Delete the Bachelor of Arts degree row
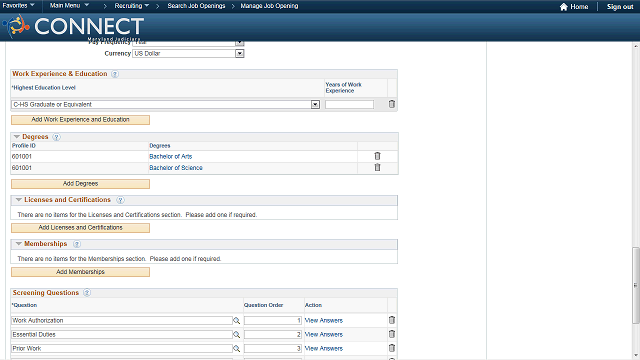The image size is (640, 360). pos(378,156)
